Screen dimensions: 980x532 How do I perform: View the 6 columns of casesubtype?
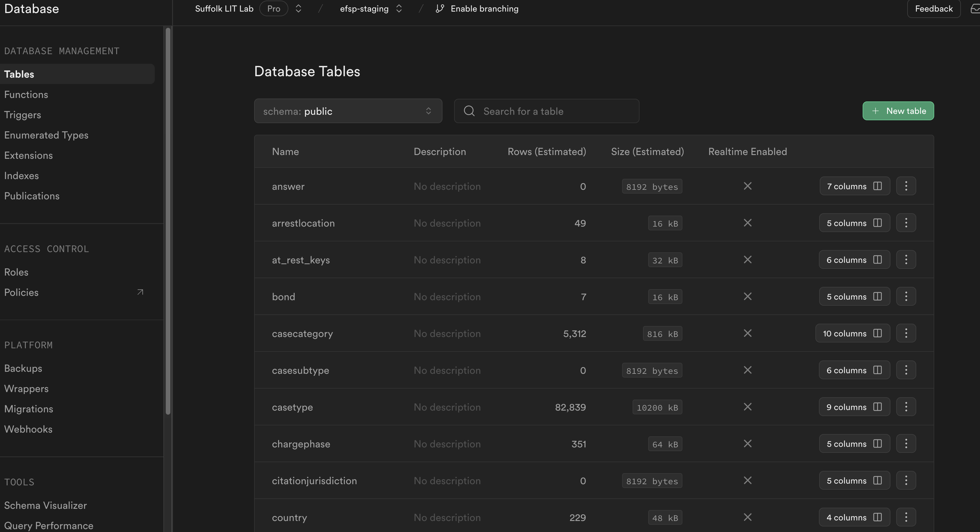tap(855, 370)
